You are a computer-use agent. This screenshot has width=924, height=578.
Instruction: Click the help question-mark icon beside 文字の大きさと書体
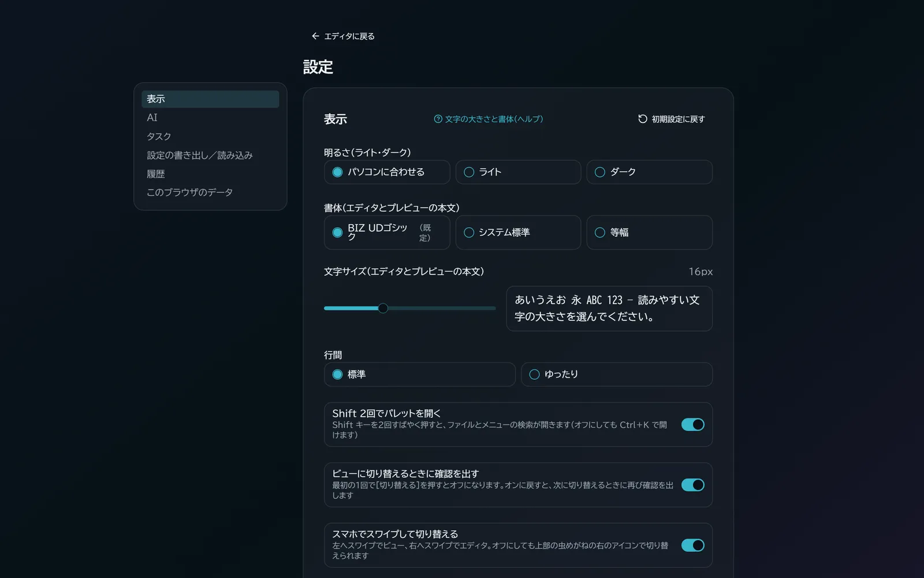click(438, 119)
